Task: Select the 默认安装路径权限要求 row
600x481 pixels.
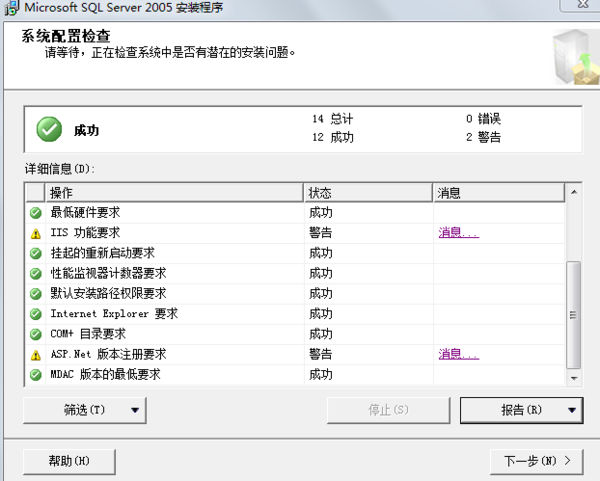Action: [295, 294]
